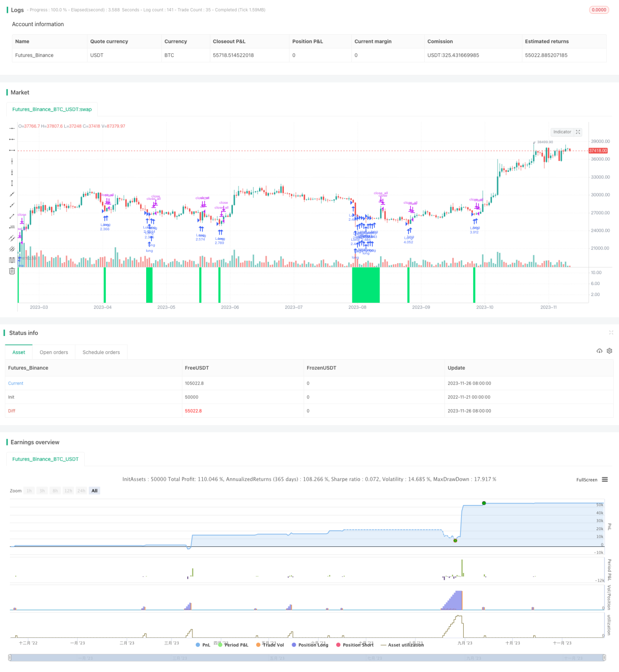Click the trash icon to delete drawings
Screen dimensions: 619x672
pos(12,271)
